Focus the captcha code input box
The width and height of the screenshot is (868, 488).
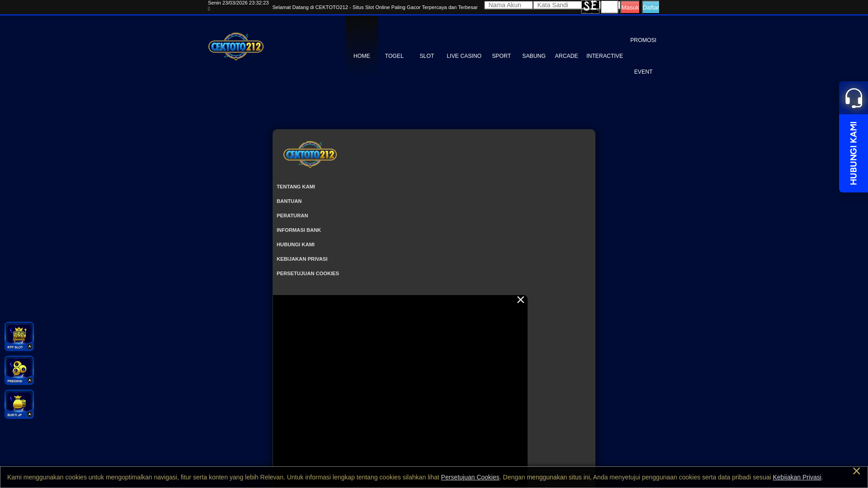(x=609, y=7)
